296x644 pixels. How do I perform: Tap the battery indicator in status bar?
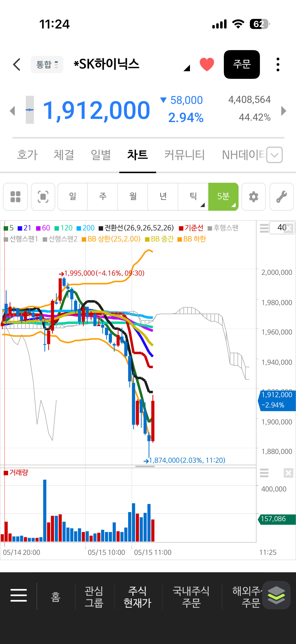(x=260, y=24)
